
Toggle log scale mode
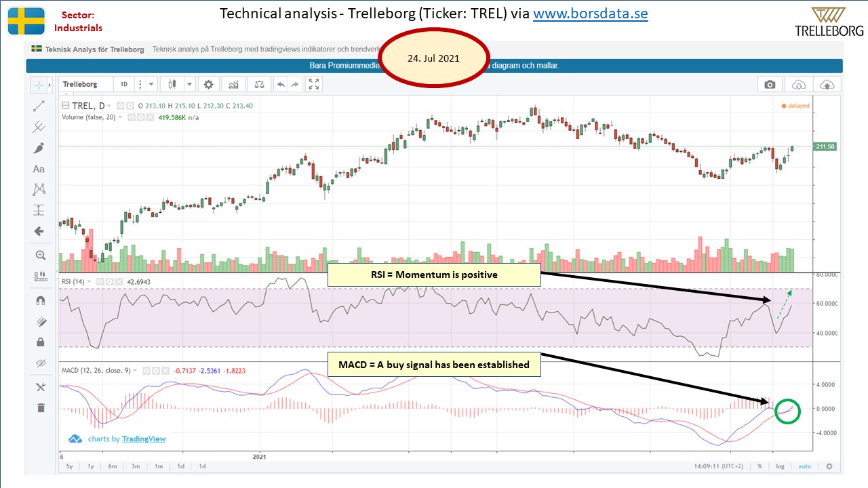point(781,466)
